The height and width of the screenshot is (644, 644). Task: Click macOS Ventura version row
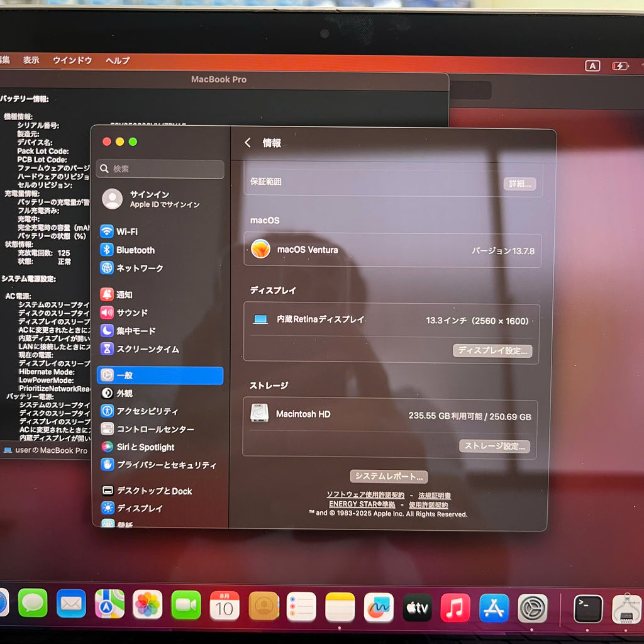392,250
